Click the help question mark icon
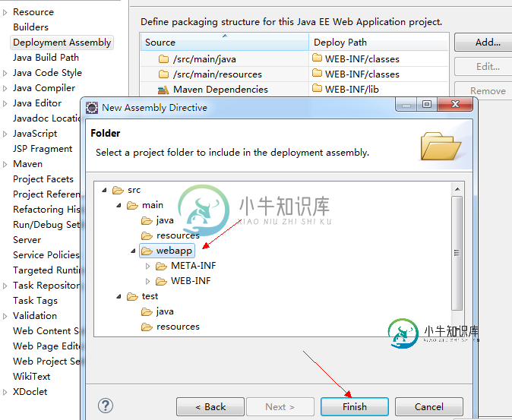This screenshot has height=420, width=512. pos(106,406)
